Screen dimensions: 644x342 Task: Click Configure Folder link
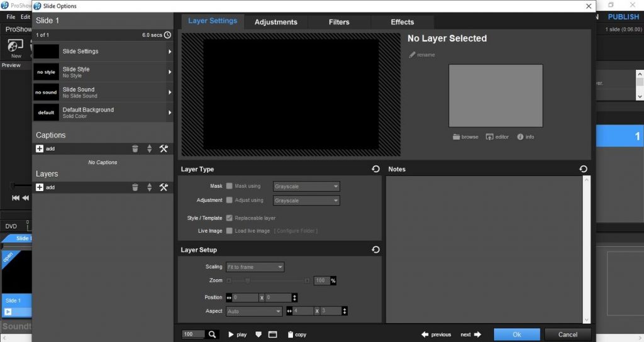click(x=296, y=231)
